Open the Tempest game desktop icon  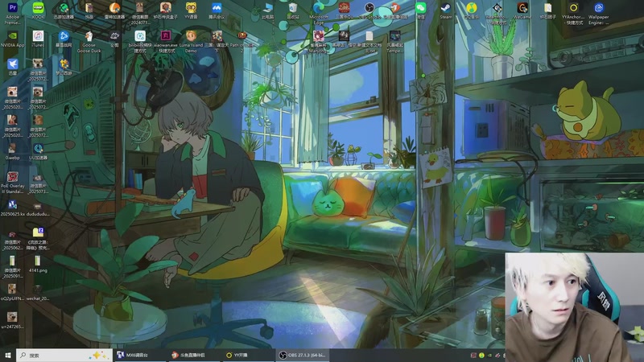click(394, 42)
